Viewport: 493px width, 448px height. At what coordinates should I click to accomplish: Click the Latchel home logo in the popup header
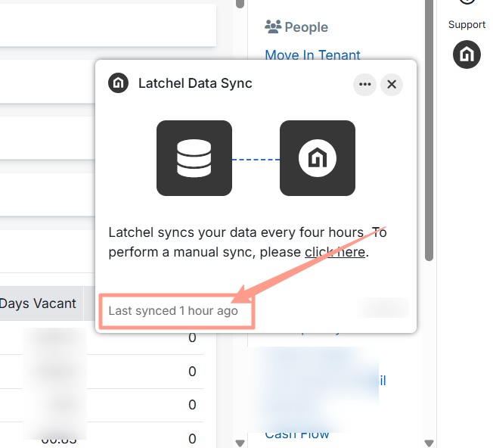(118, 83)
